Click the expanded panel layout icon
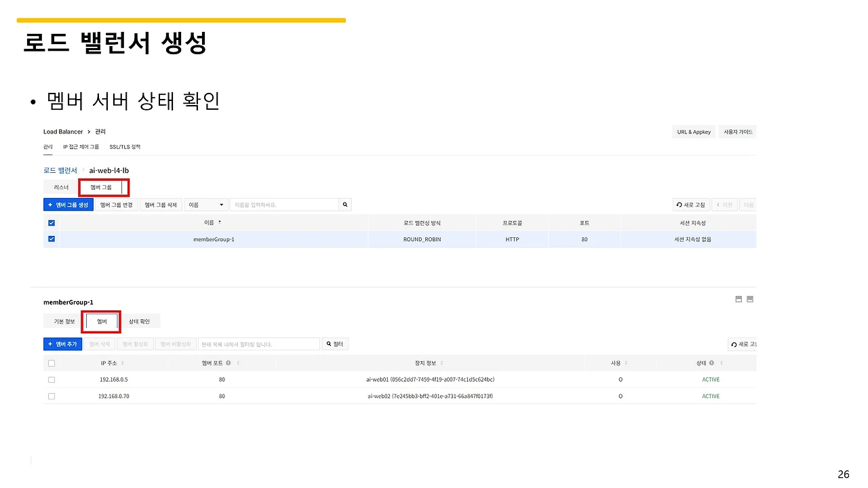The width and height of the screenshot is (868, 488). tap(750, 299)
